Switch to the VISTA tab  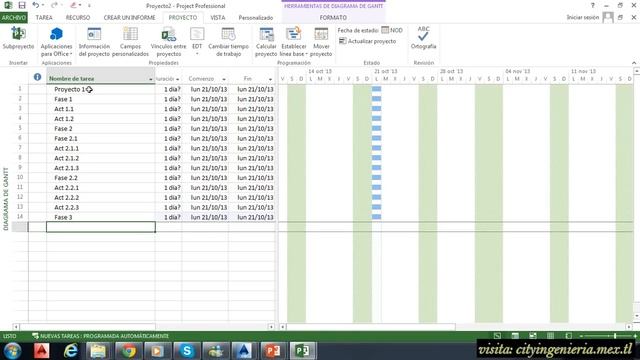tap(218, 18)
